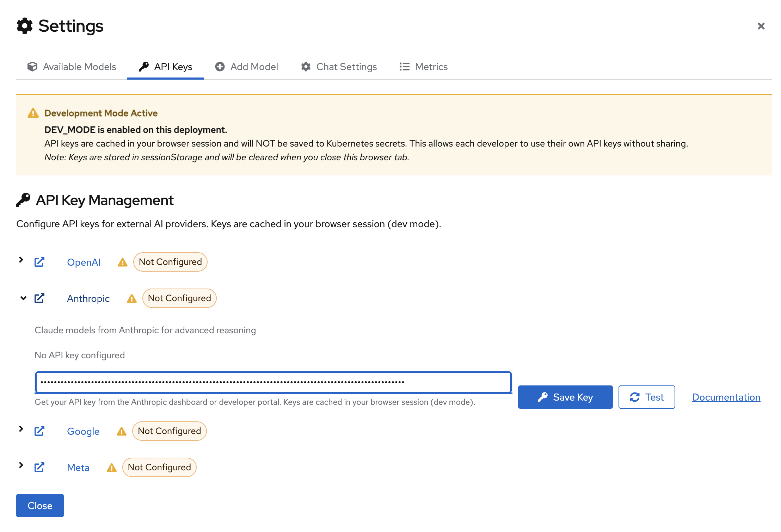Screen dimensions: 781x532
Task: Click the Not Configured badge beside Meta
Action: pos(159,467)
